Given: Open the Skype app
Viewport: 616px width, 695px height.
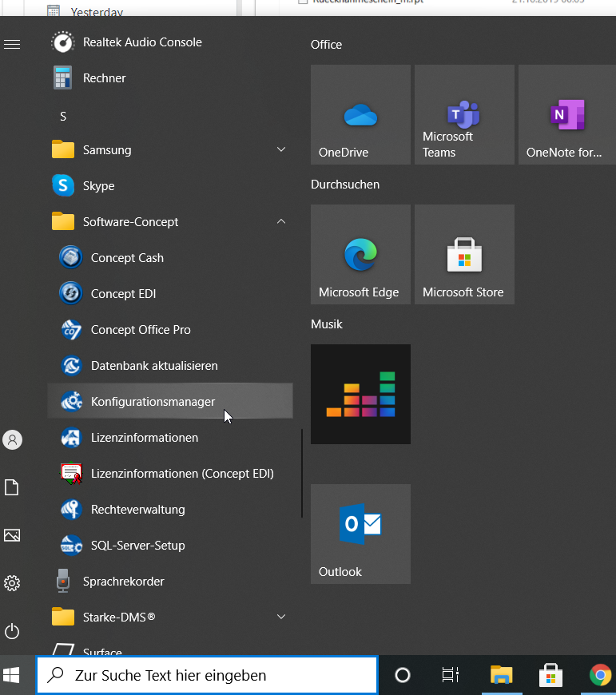Looking at the screenshot, I should pos(98,186).
